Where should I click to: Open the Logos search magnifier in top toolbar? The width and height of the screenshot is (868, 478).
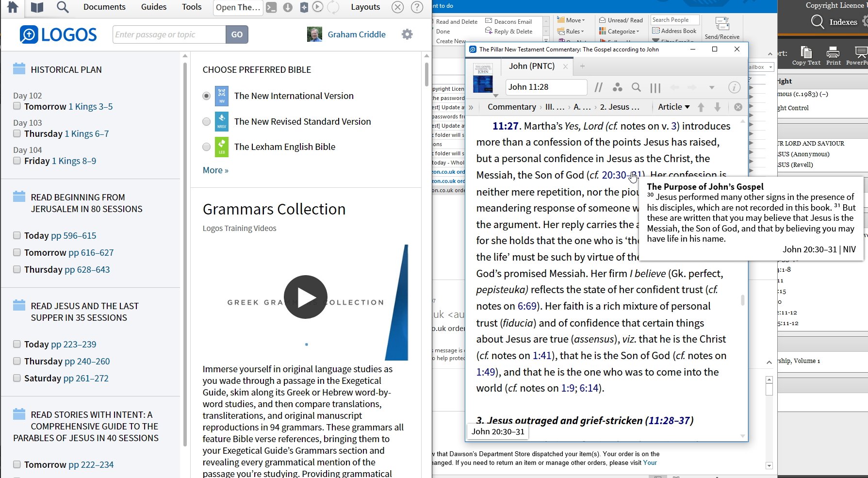63,7
